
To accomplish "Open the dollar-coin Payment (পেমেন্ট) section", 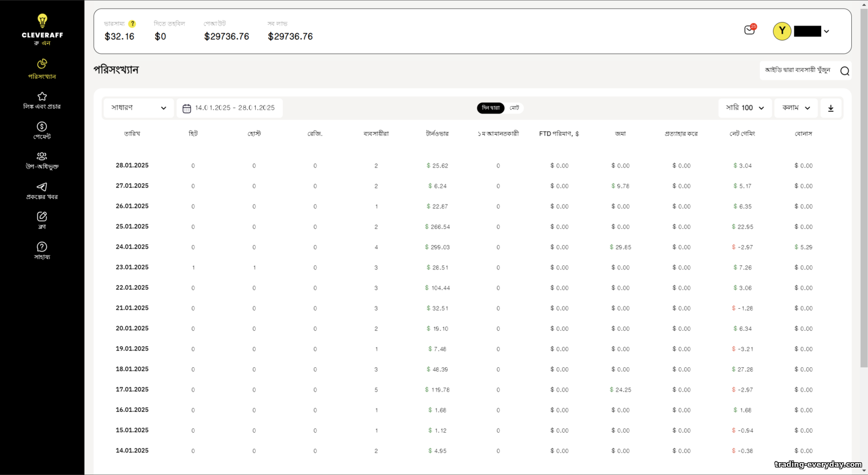I will coord(42,130).
